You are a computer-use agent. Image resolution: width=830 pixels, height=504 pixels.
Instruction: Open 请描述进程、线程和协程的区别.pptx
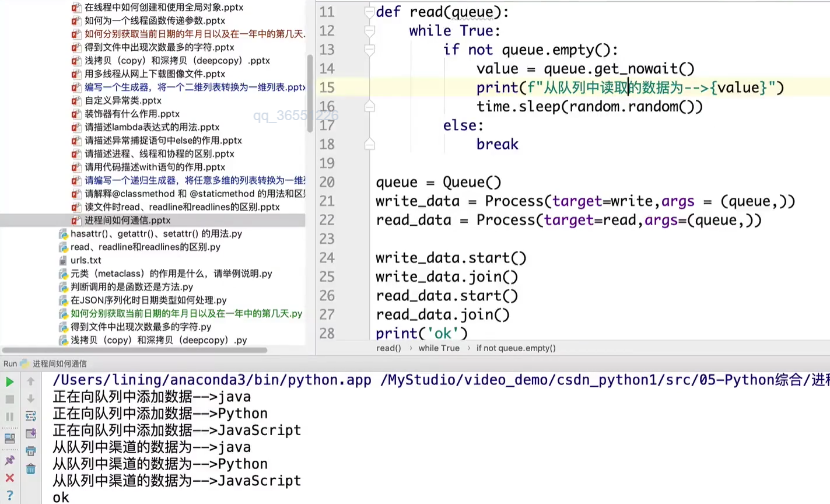[159, 154]
